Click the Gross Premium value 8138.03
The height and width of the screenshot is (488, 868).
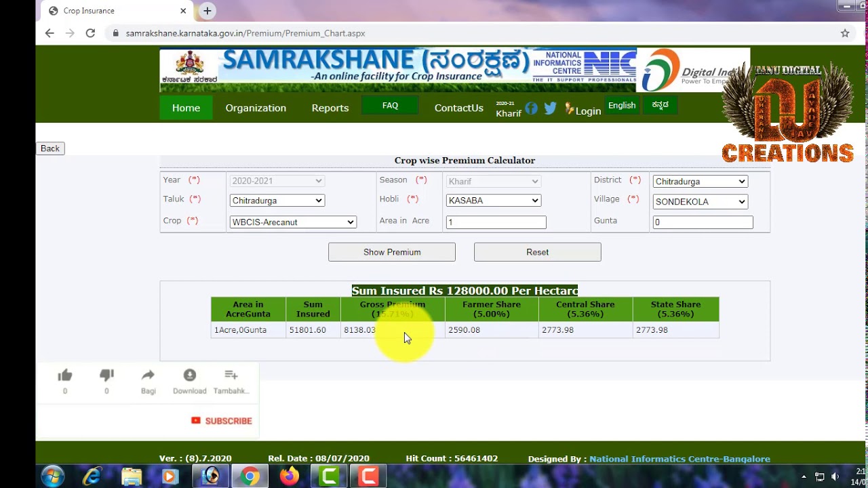359,330
